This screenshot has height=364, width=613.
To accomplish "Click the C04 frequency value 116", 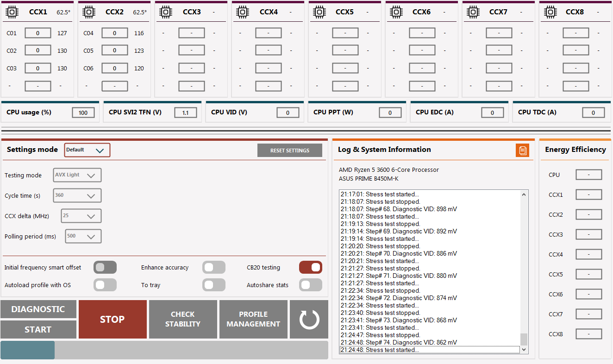I will point(139,33).
